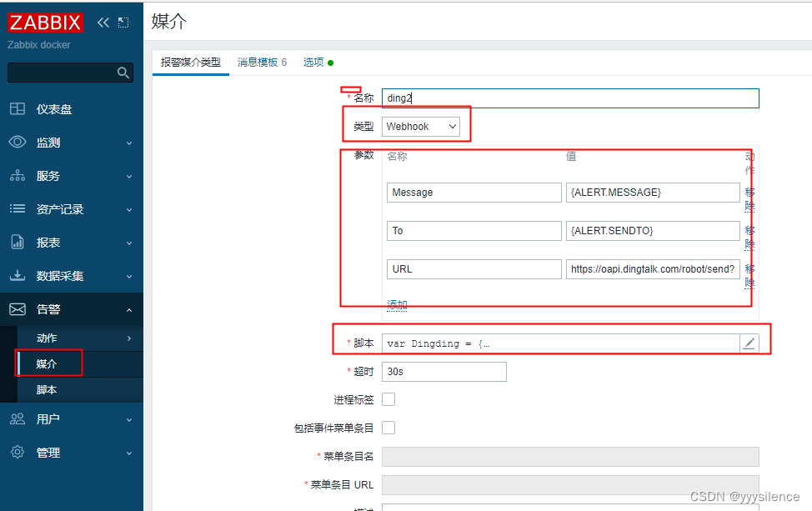
Task: Click the 添加 link to add a parameter
Action: (x=396, y=304)
